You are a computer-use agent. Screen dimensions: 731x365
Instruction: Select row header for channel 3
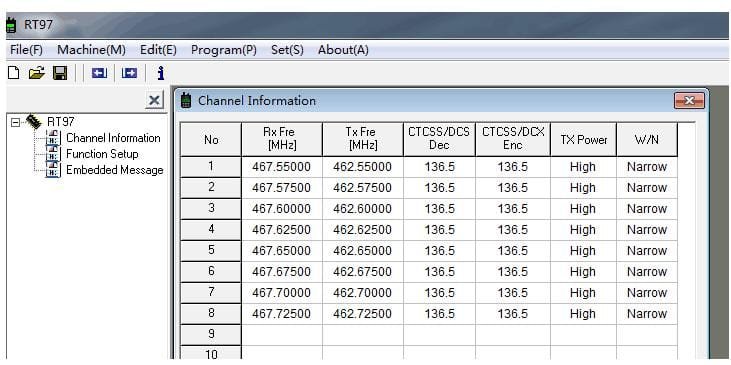[211, 209]
